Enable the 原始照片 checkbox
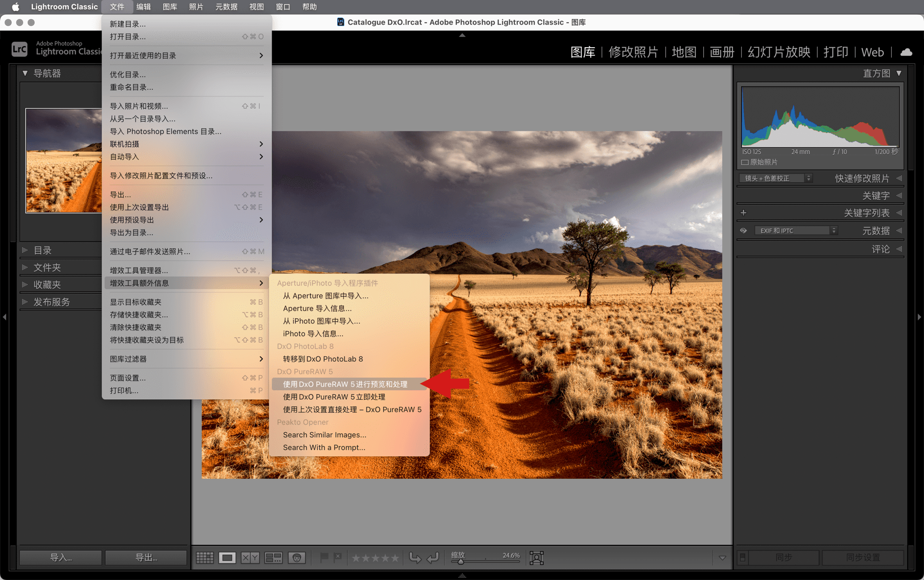 [x=745, y=162]
